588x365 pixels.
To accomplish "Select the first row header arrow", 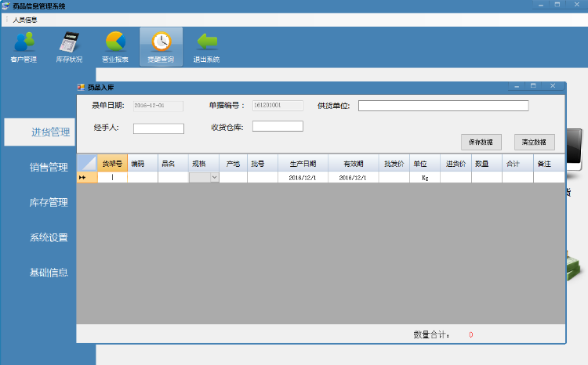I will (87, 177).
